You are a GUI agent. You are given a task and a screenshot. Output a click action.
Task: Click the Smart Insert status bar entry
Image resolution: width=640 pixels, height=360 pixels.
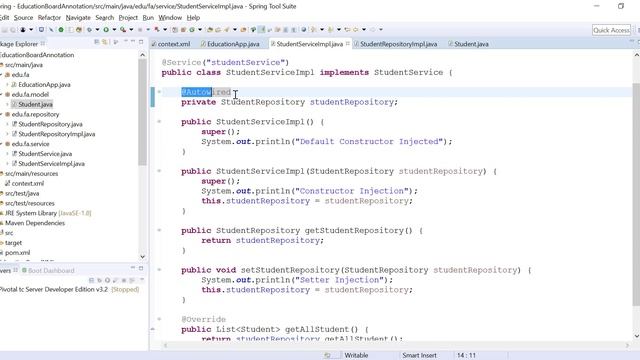419,356
